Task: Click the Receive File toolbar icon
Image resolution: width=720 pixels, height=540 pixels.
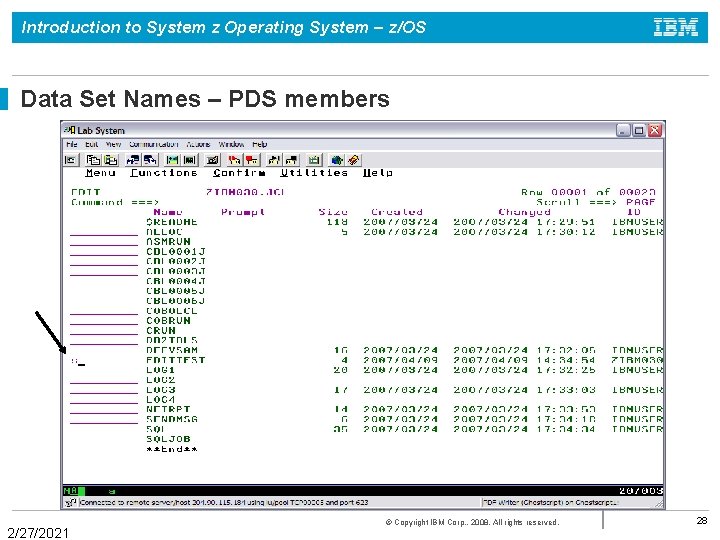Action: 150,160
